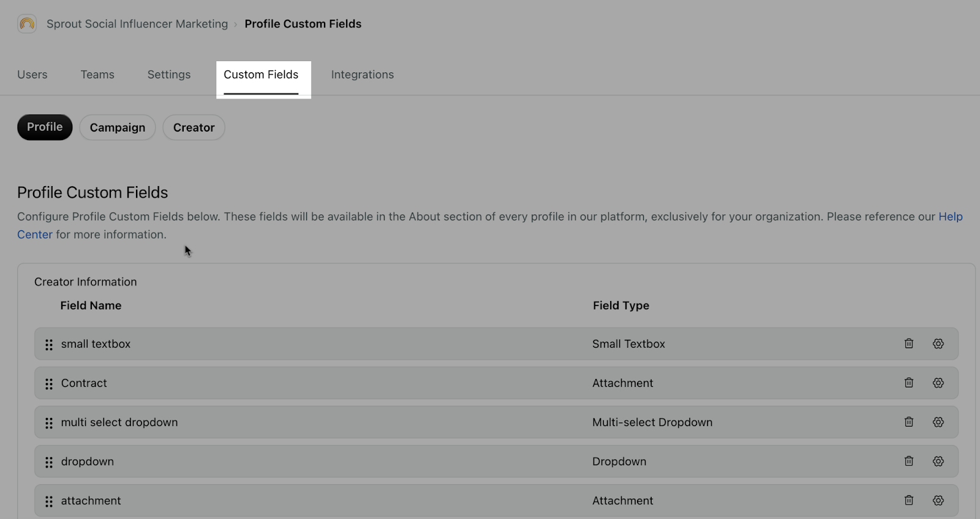Click trash icon for Contract field

coord(909,383)
